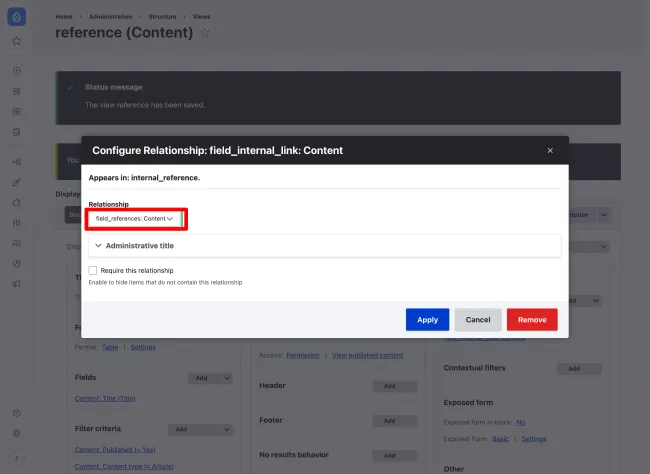Screen dimensions: 650x474
Task: Open Shortcuts star in the left sidebar
Action: [x=16, y=41]
